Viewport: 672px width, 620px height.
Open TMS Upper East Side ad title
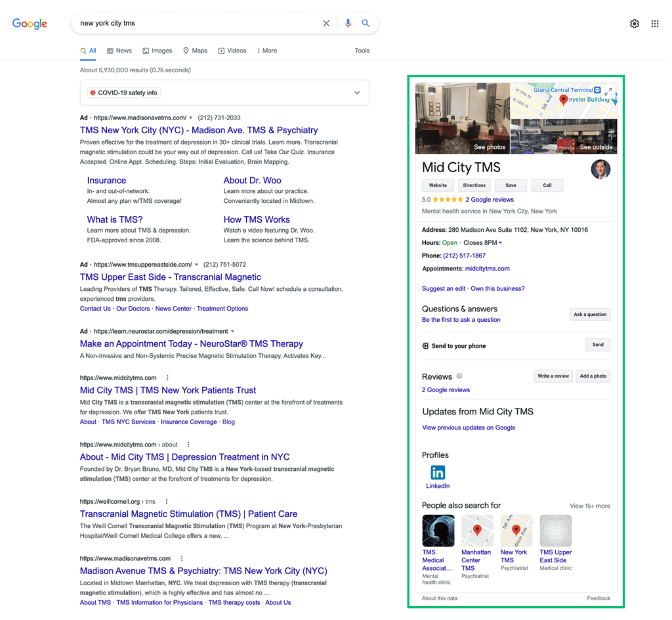170,277
